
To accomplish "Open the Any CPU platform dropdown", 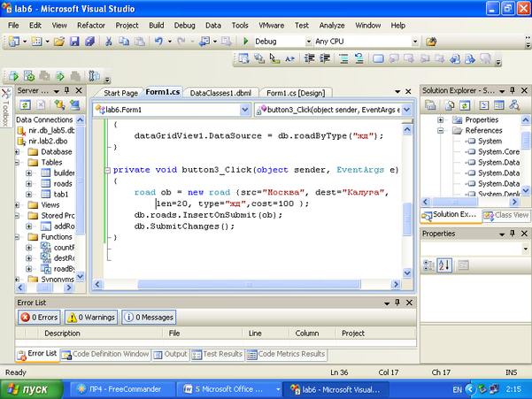I will 413,42.
